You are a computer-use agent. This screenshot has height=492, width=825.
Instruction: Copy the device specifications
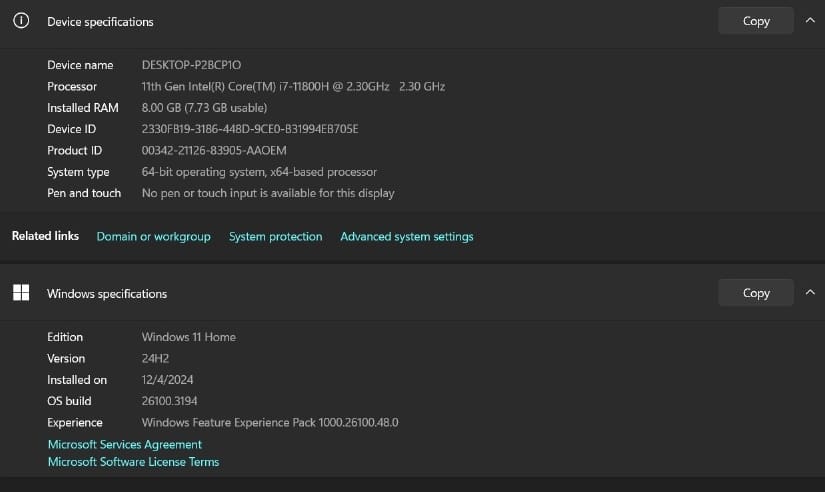coord(756,21)
